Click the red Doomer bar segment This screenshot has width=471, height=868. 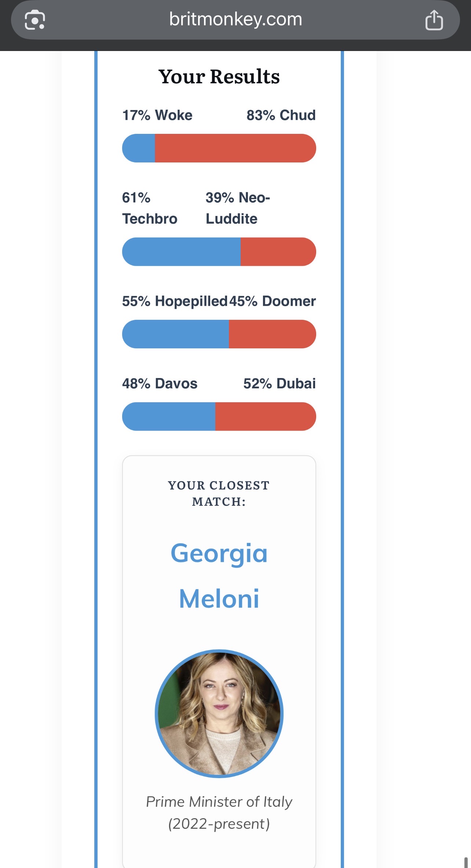coord(273,334)
